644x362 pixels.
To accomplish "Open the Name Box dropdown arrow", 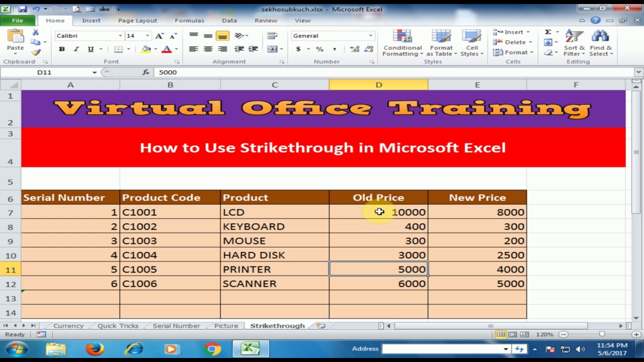I will click(x=94, y=72).
